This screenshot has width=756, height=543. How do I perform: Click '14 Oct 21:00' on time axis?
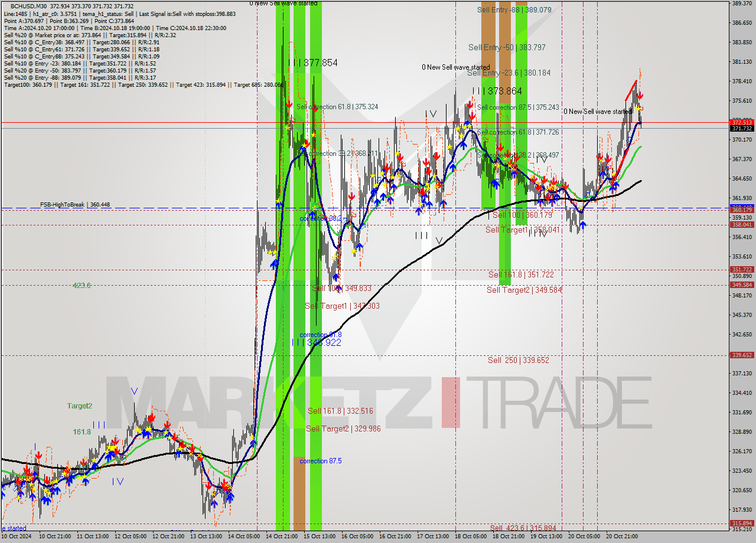click(282, 537)
